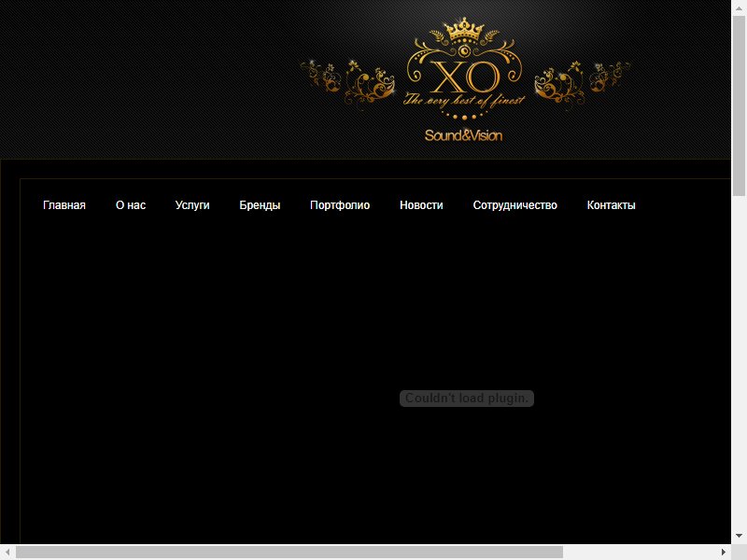
Task: Click the Couldn't load plugin placeholder
Action: click(x=467, y=399)
